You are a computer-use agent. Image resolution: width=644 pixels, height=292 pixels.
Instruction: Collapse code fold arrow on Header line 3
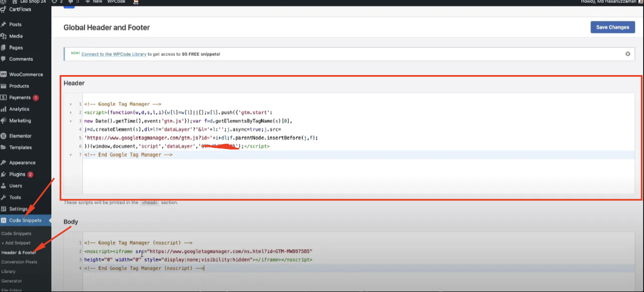pos(71,121)
